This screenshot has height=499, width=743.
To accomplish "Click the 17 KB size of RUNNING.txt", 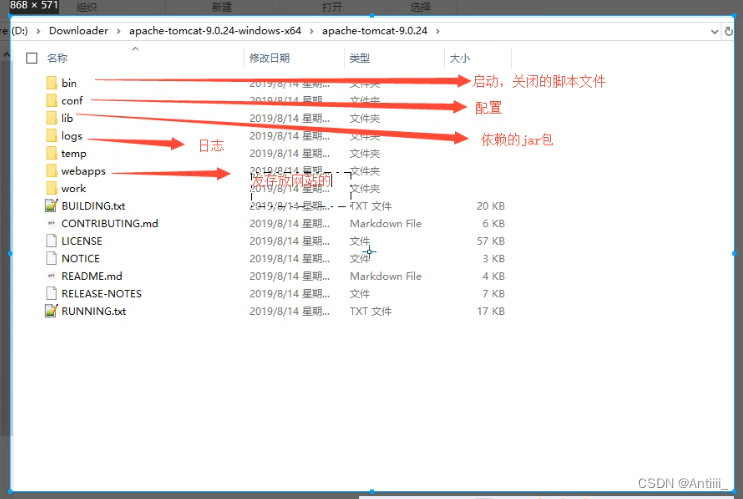I will pos(490,311).
